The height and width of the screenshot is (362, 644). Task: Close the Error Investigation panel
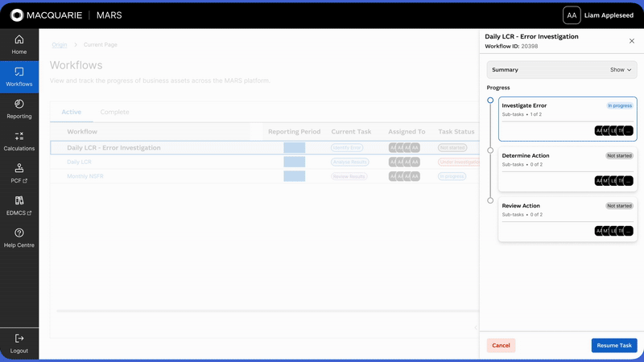coord(632,41)
